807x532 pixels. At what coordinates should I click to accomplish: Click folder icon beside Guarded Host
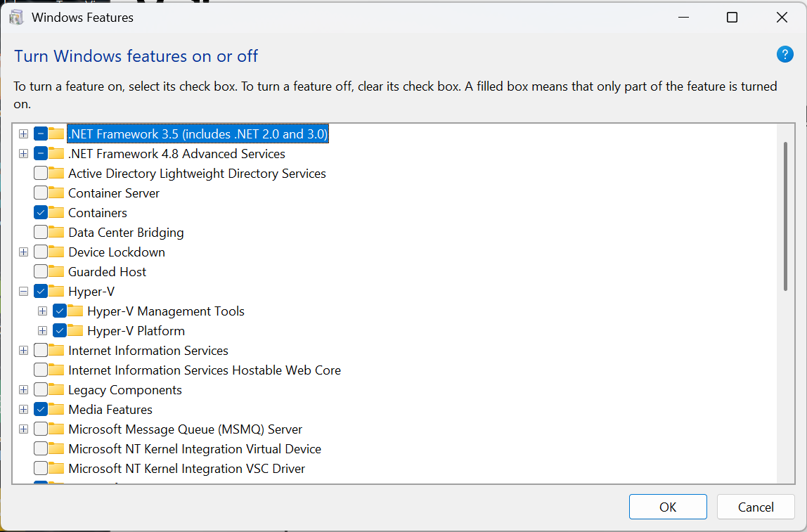coord(56,271)
